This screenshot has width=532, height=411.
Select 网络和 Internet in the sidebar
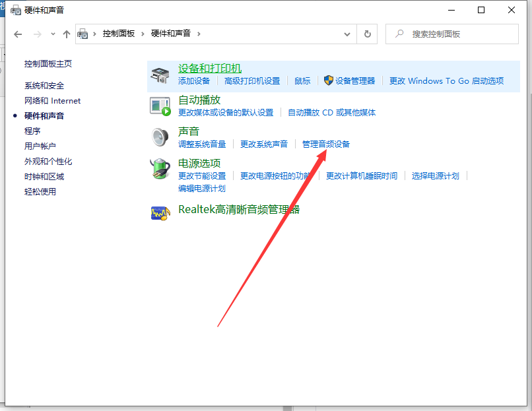52,101
